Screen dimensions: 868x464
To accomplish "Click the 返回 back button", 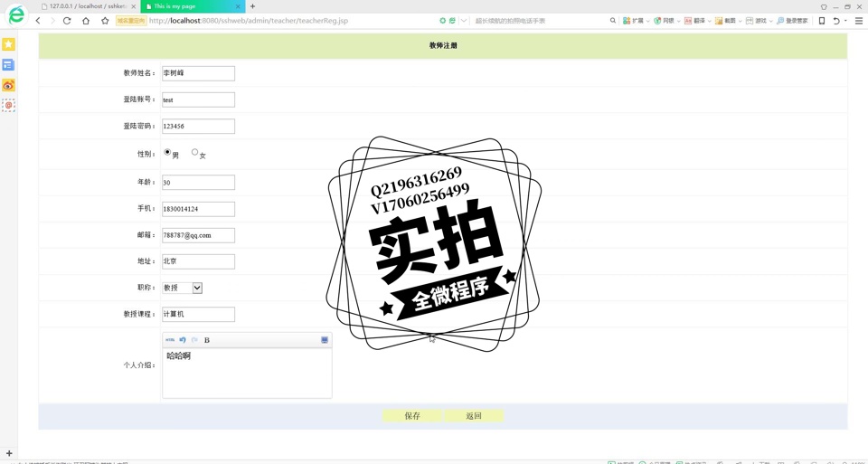I will pyautogui.click(x=474, y=416).
